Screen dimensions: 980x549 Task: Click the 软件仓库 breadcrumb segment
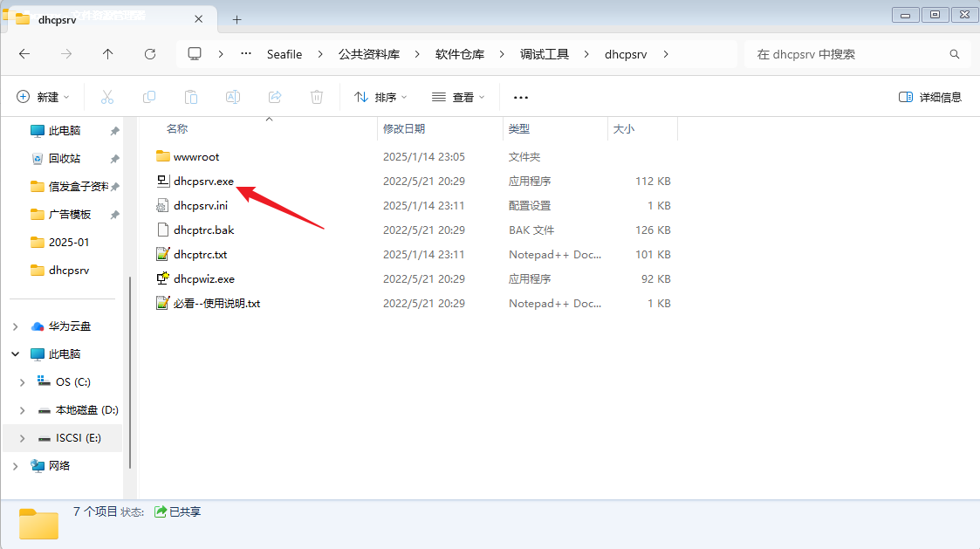click(x=460, y=54)
